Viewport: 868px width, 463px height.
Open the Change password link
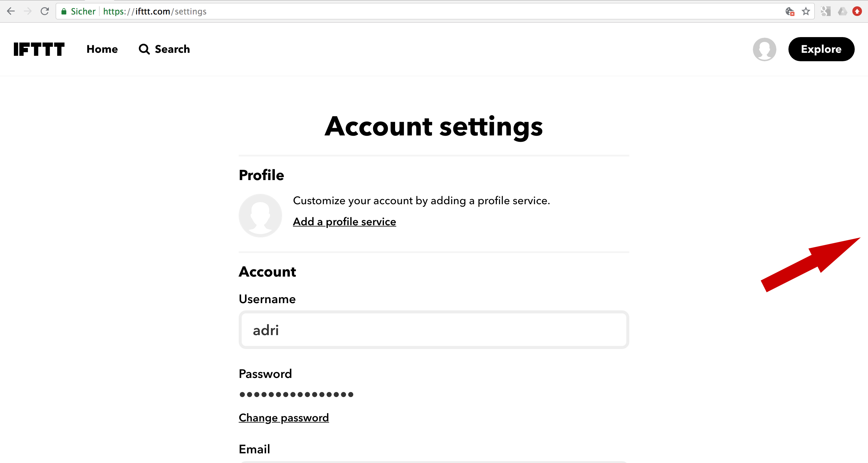pyautogui.click(x=284, y=417)
